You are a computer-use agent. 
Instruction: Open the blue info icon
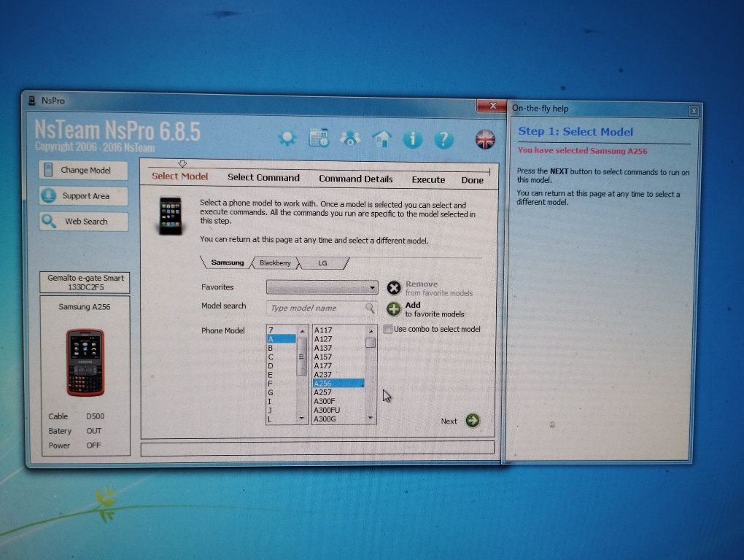412,139
